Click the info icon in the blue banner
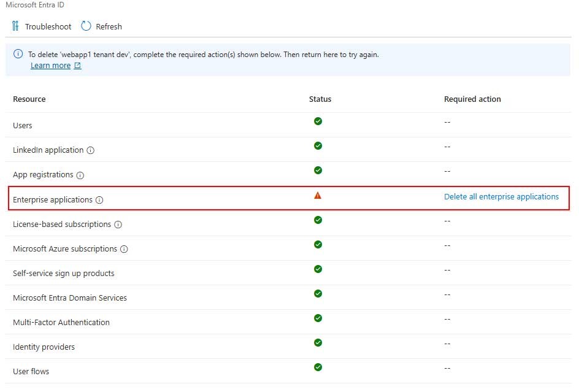The height and width of the screenshot is (392, 579). [18, 54]
